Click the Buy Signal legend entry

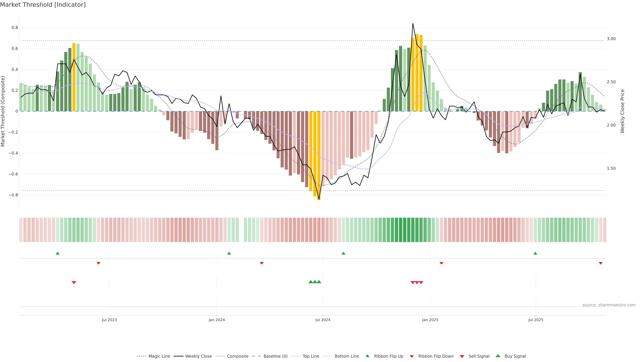click(515, 356)
